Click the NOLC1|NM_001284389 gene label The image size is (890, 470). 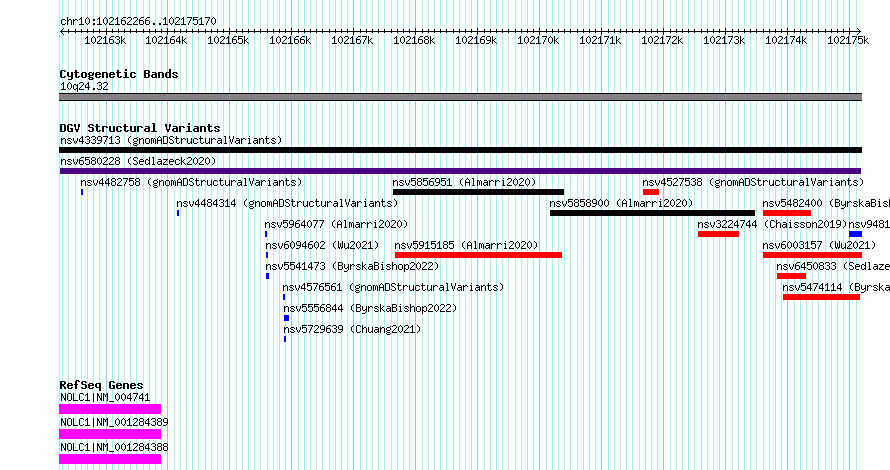[114, 422]
